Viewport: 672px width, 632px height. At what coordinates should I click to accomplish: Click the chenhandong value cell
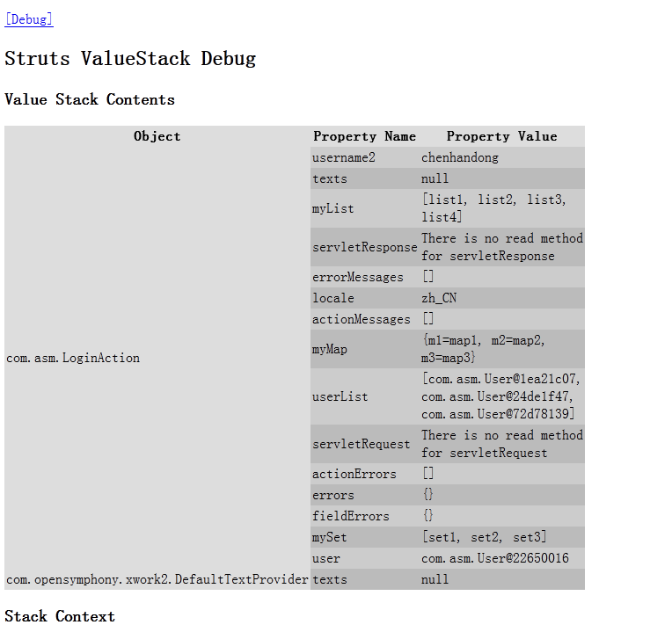(460, 157)
